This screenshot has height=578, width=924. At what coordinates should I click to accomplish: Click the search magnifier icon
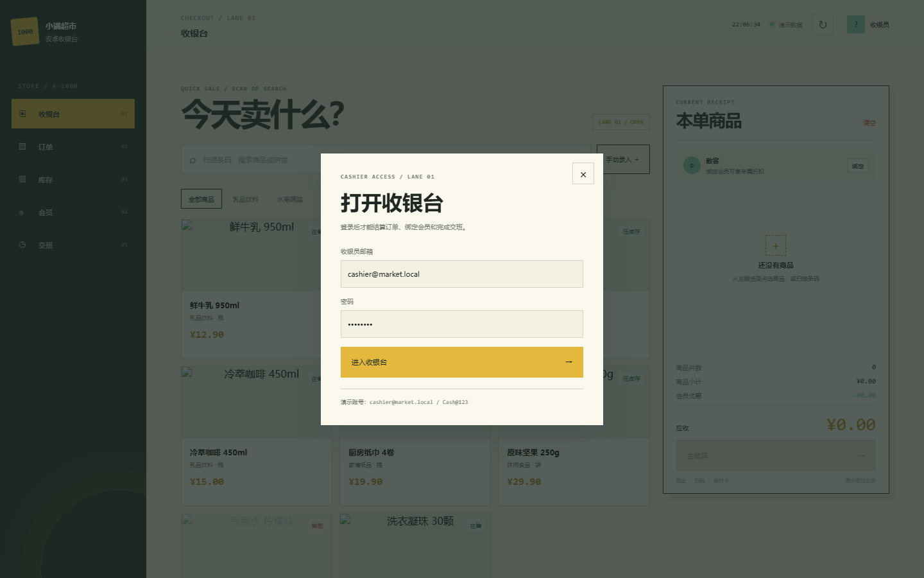click(x=193, y=160)
